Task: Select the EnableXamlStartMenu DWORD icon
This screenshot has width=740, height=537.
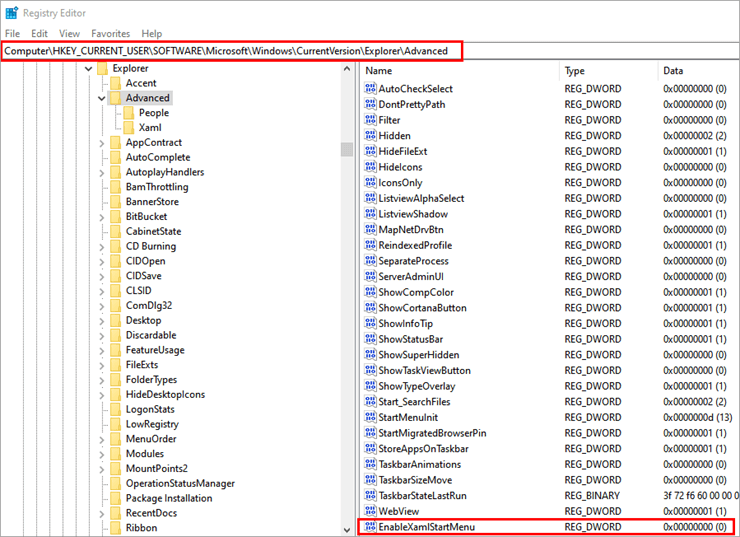Action: (x=370, y=527)
